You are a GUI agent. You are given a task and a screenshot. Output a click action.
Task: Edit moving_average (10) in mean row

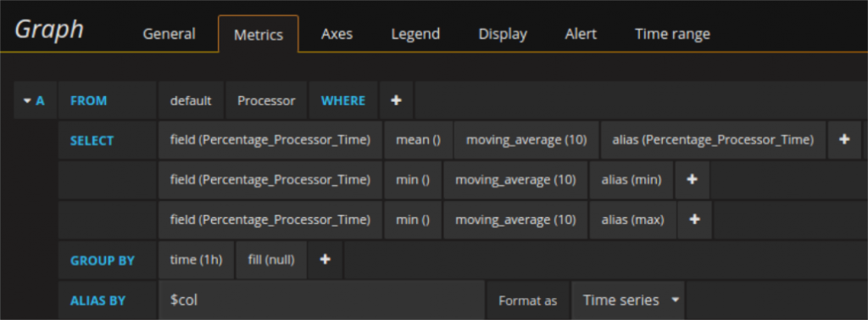[x=526, y=140]
